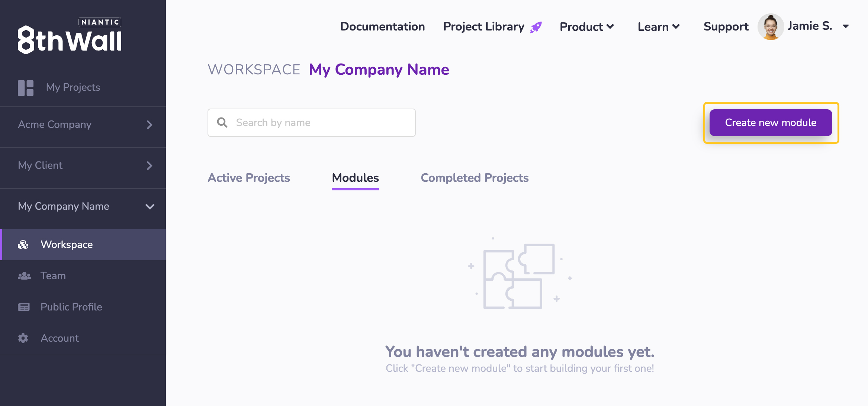868x406 pixels.
Task: Open the Learn dropdown menu
Action: click(658, 27)
